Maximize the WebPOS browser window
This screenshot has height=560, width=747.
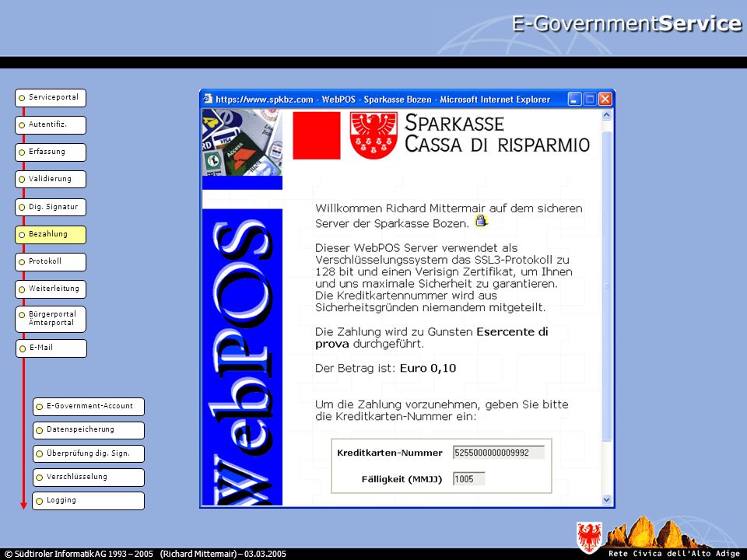[590, 99]
